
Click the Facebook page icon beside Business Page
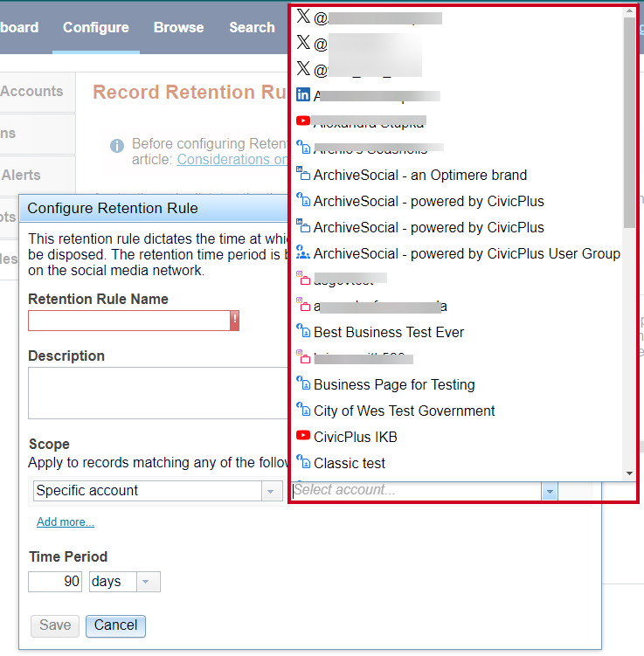[303, 383]
